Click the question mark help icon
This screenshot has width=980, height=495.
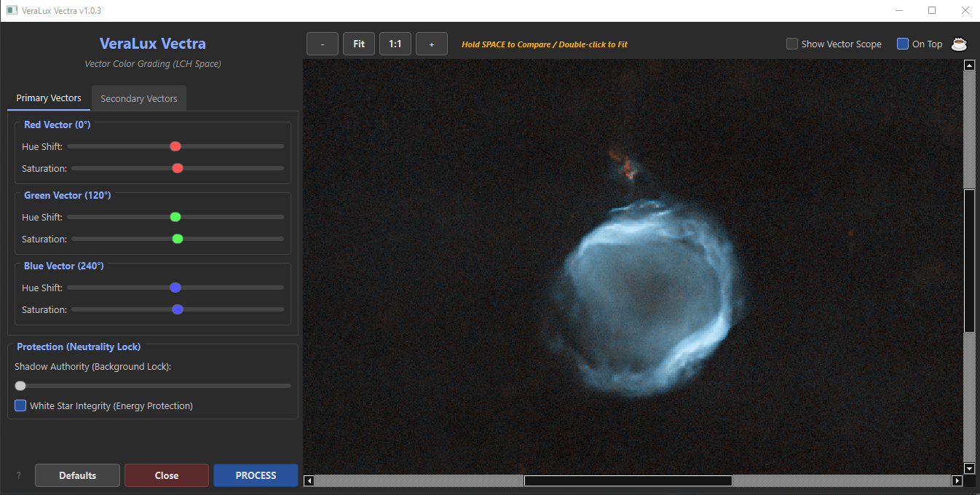(19, 475)
